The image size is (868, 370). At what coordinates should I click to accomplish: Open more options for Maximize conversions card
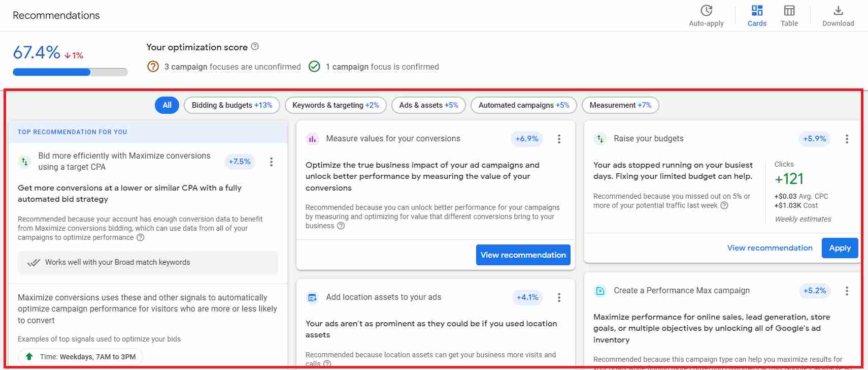coord(272,162)
